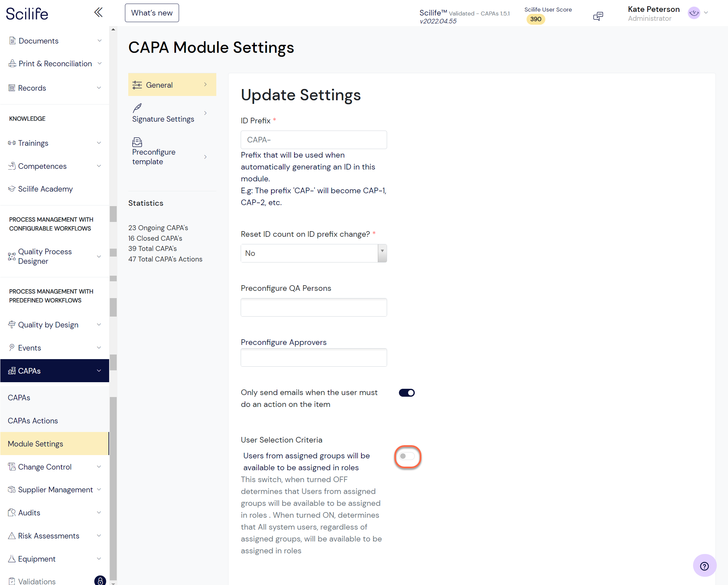
Task: Collapse the CAPAs menu chevron
Action: 99,371
